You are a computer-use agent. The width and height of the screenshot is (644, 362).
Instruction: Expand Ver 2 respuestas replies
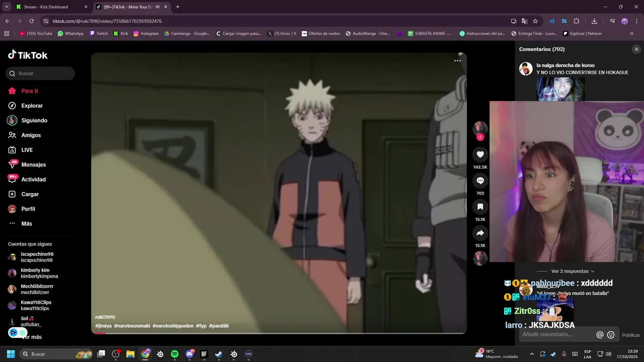[x=573, y=271]
